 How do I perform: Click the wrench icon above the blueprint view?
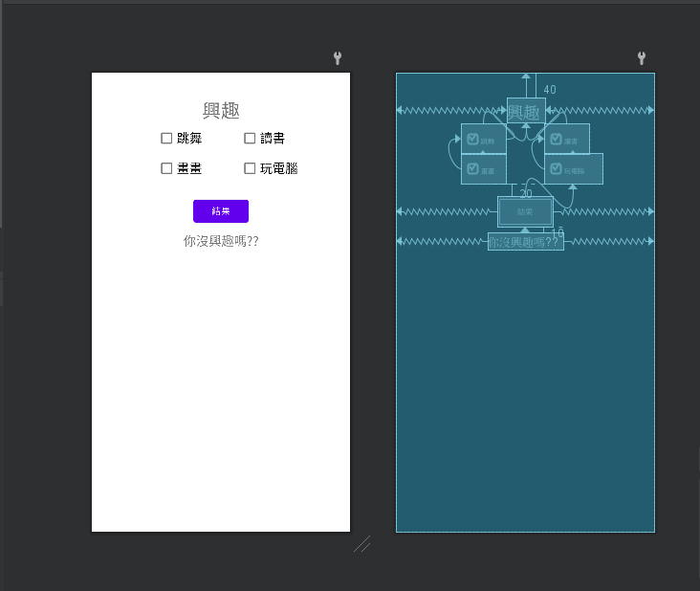click(642, 58)
